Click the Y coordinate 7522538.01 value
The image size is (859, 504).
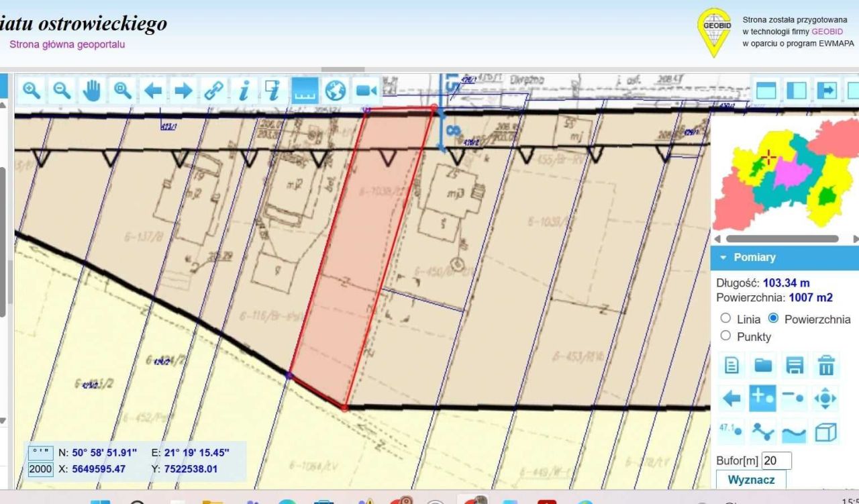[x=191, y=468]
